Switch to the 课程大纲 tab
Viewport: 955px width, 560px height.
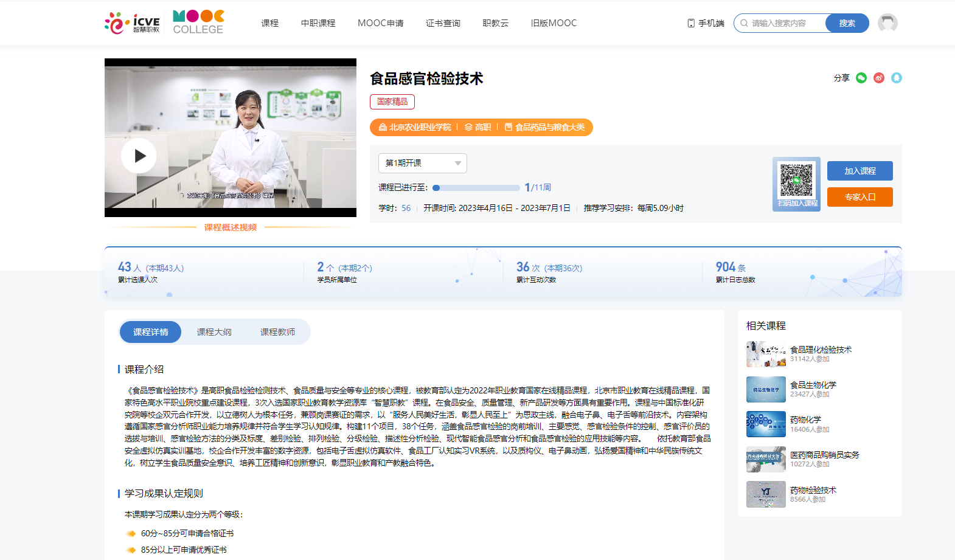pyautogui.click(x=214, y=332)
